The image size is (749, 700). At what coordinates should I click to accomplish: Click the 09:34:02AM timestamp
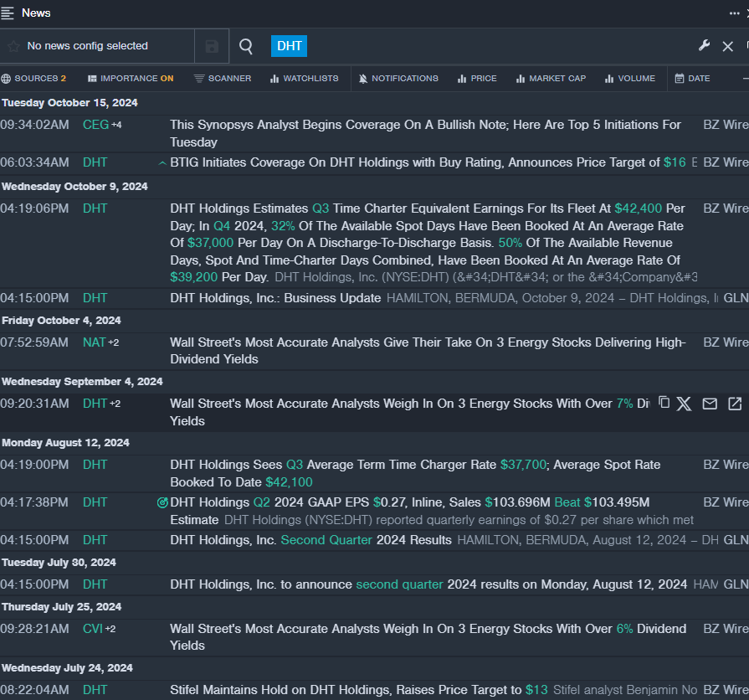click(x=34, y=125)
